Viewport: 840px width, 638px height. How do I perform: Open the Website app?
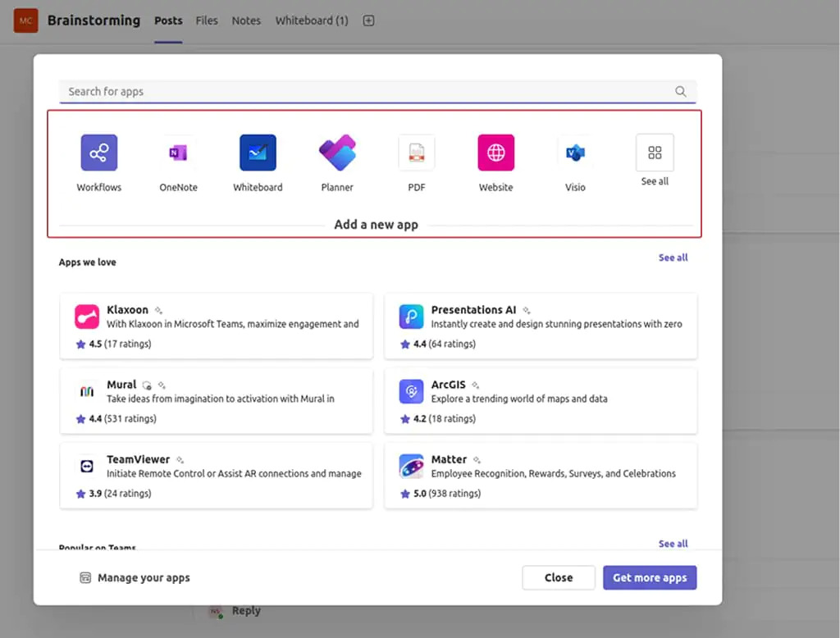(495, 153)
